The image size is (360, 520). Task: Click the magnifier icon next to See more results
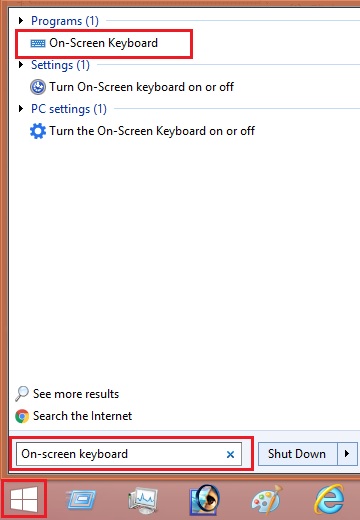pos(22,394)
